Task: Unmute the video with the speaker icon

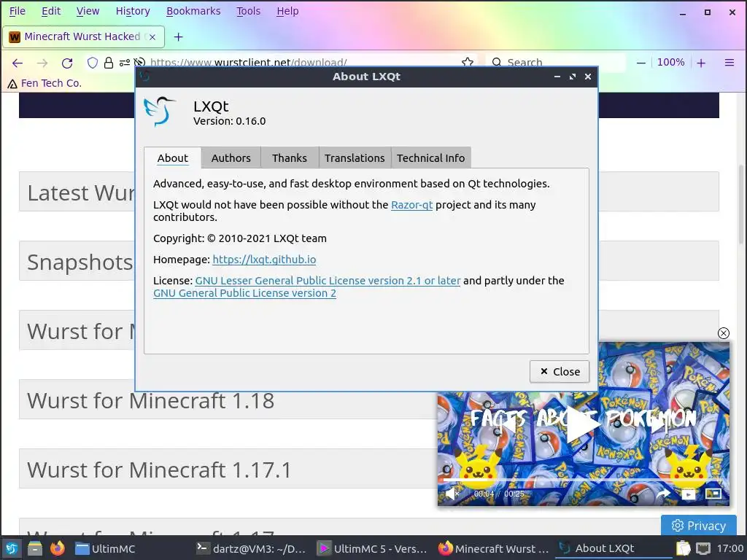Action: pyautogui.click(x=451, y=494)
